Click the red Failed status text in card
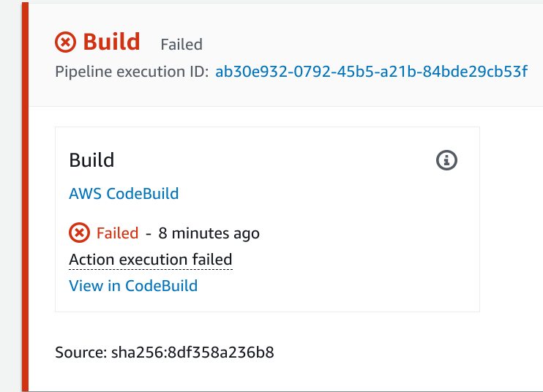The width and height of the screenshot is (543, 392). (117, 233)
